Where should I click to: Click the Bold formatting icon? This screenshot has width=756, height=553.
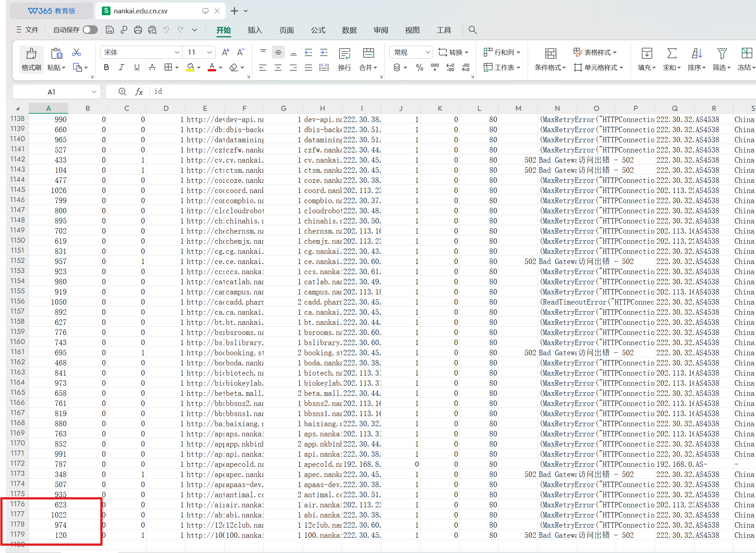(x=106, y=67)
